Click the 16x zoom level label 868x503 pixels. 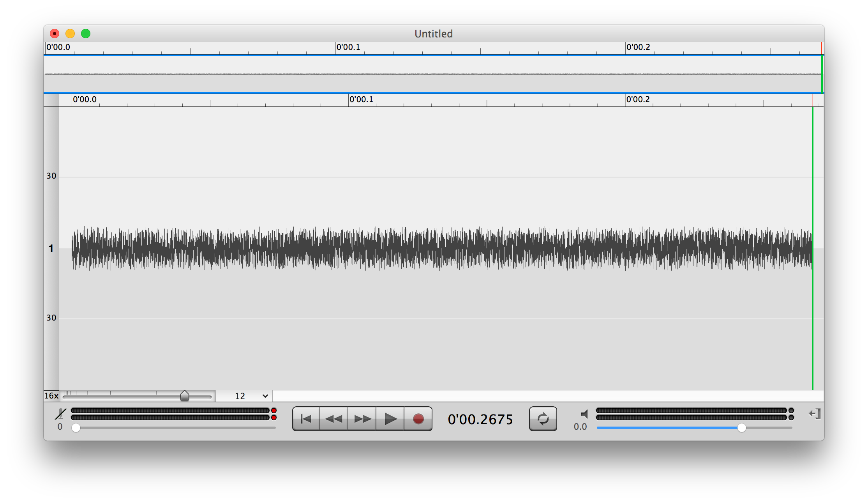51,396
